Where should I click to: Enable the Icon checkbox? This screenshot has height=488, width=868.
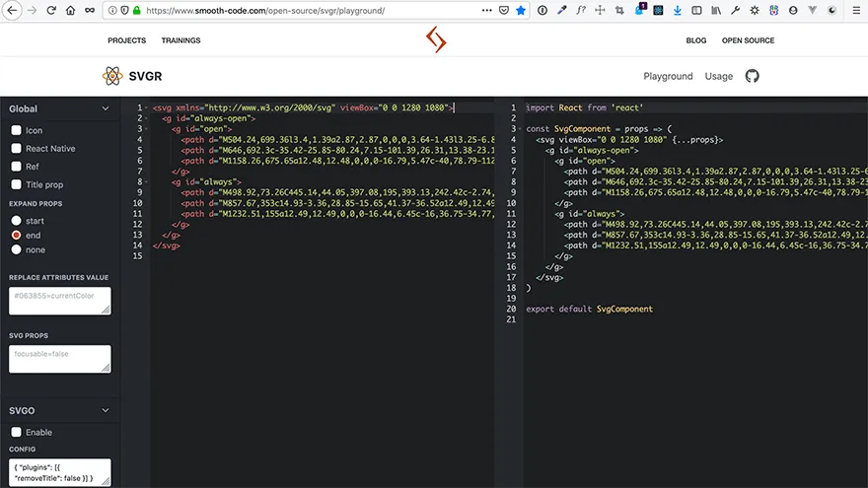tap(16, 130)
